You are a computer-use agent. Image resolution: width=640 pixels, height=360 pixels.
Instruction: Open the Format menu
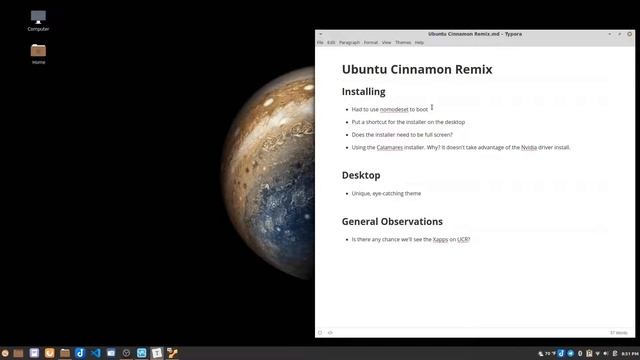(x=371, y=42)
